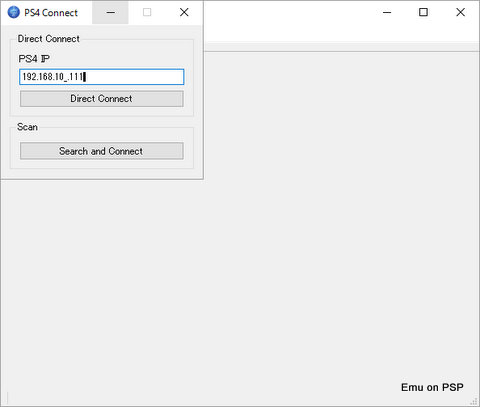Click the resize grip in the bottom-right corner
The image size is (480, 407).
pos(474,401)
